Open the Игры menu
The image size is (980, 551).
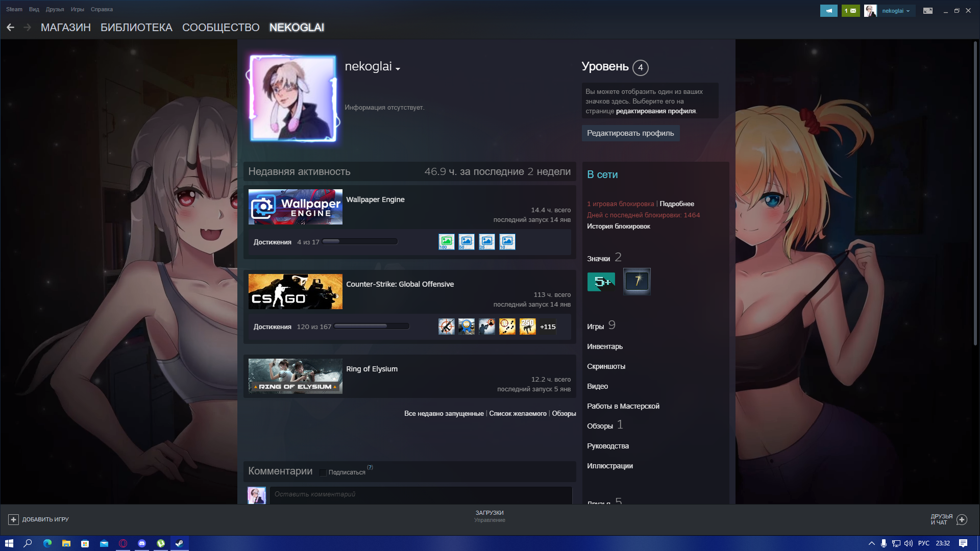78,9
